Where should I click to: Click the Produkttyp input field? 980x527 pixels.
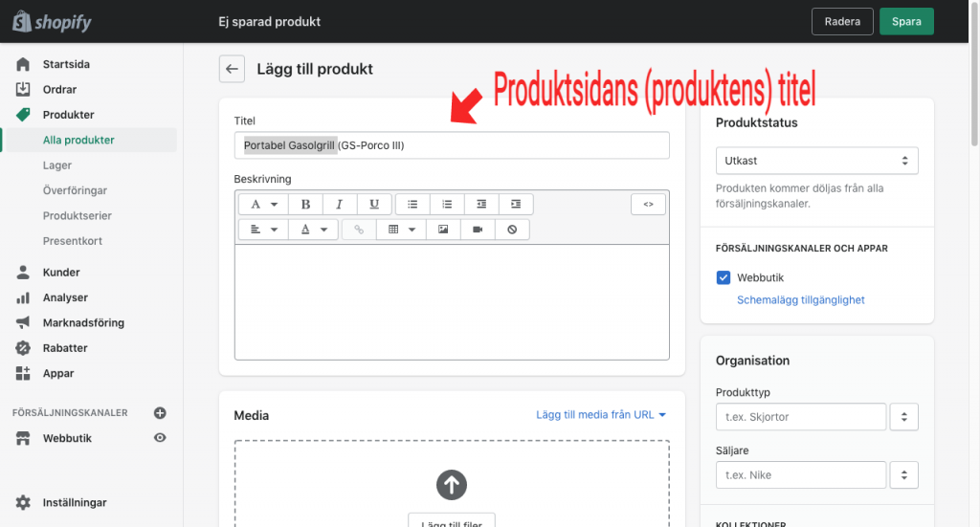point(801,416)
